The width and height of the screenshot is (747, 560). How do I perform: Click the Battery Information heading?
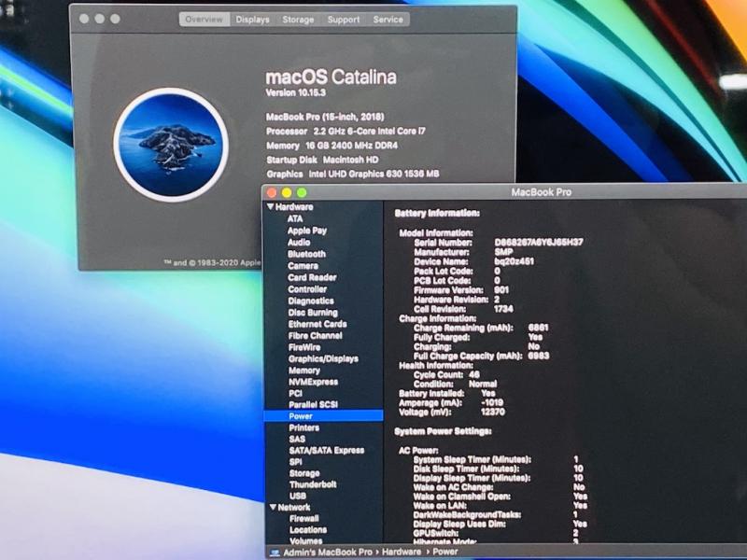(437, 214)
